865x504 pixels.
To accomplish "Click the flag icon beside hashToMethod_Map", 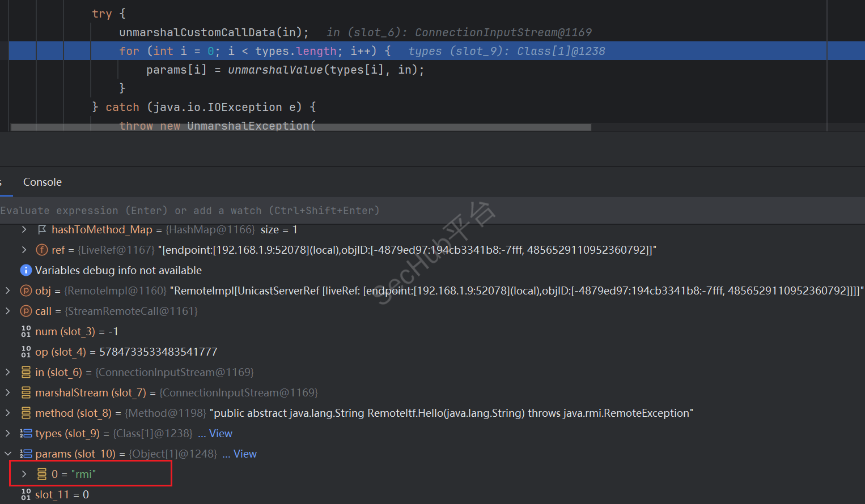I will (42, 229).
